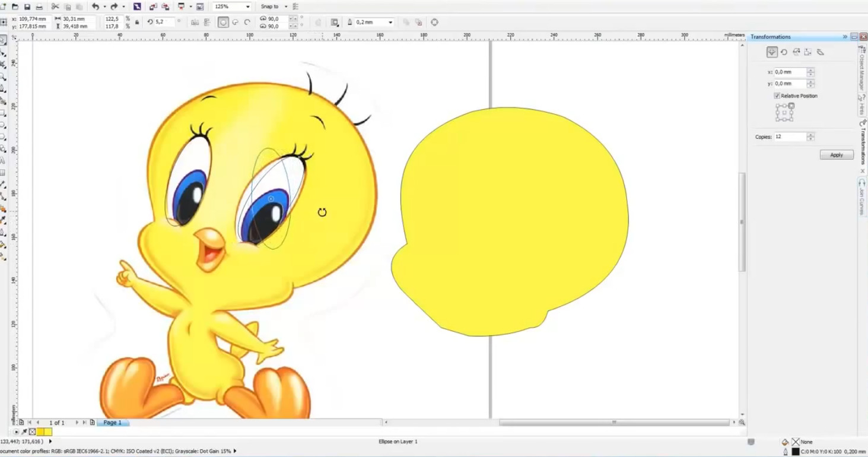This screenshot has width=868, height=457.
Task: Click the navigator zoom icon at bottom right
Action: point(742,423)
